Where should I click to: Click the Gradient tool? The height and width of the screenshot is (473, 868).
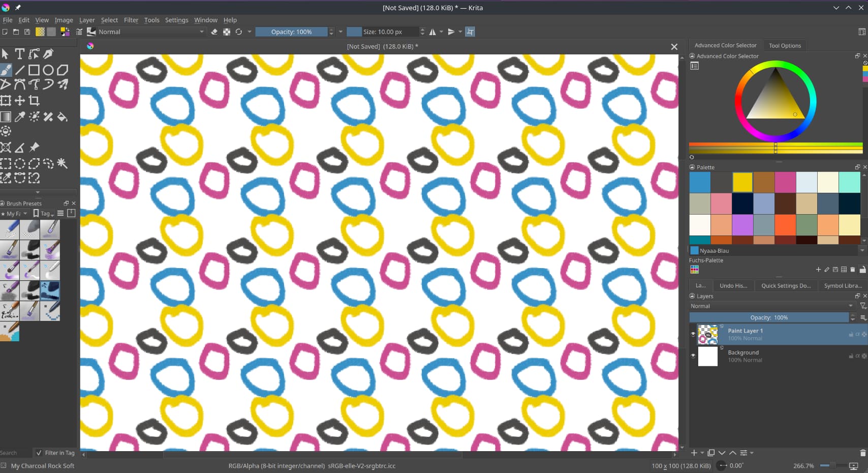(x=6, y=117)
